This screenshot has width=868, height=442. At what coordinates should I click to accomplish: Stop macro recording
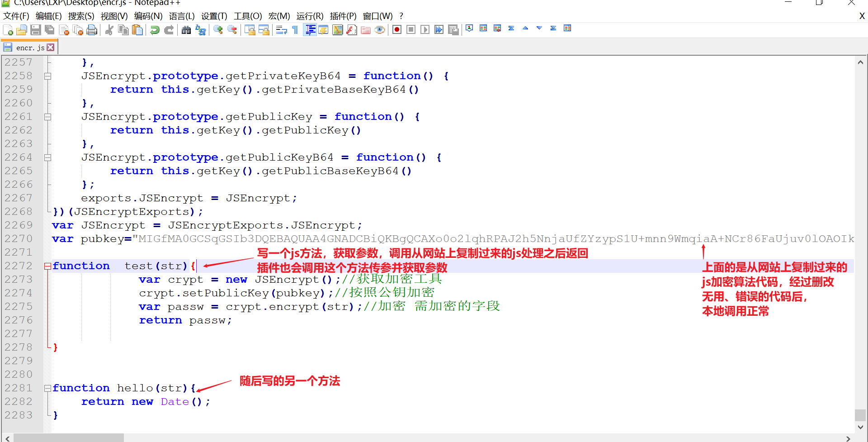point(411,30)
